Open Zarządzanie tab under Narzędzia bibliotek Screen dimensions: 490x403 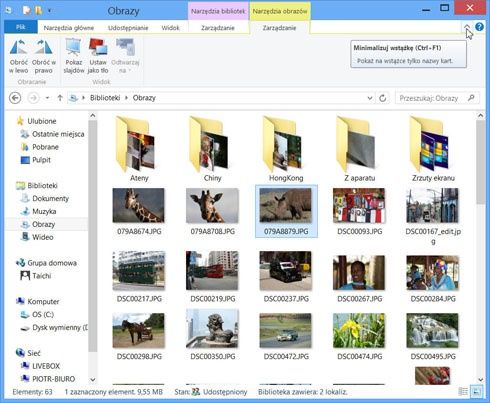coord(218,28)
